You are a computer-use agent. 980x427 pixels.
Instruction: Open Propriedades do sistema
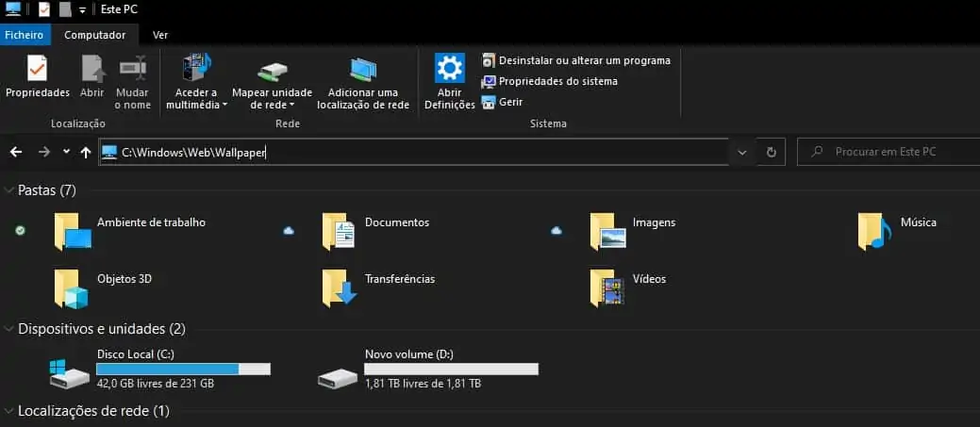549,81
